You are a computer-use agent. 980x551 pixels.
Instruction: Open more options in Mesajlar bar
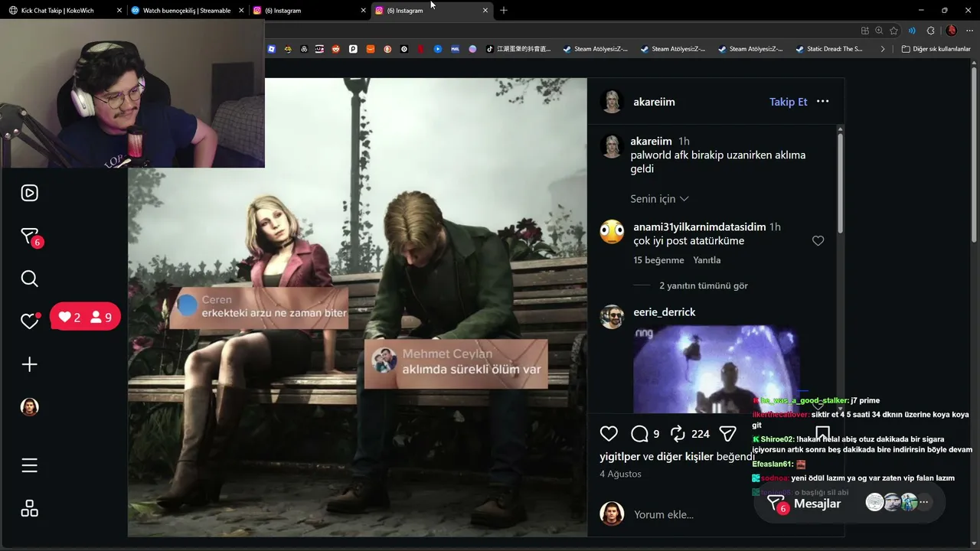tap(924, 503)
